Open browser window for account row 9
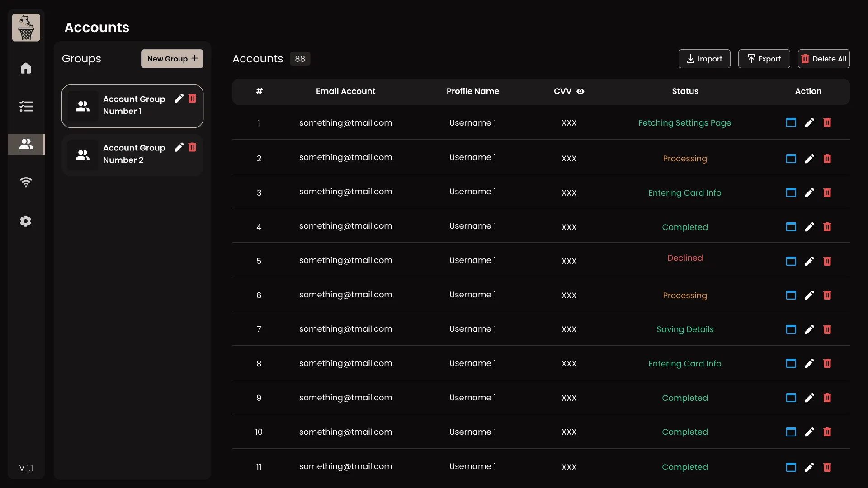The width and height of the screenshot is (868, 488). pos(791,398)
